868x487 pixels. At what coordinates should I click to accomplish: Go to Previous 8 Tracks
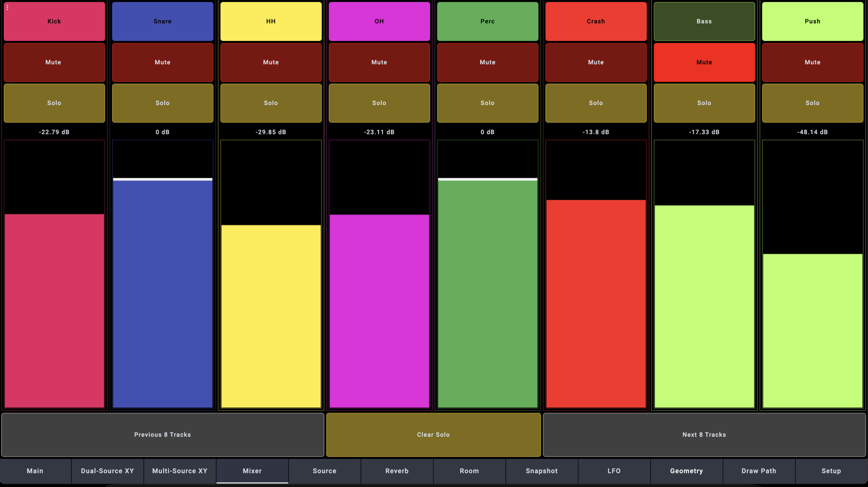[162, 434]
